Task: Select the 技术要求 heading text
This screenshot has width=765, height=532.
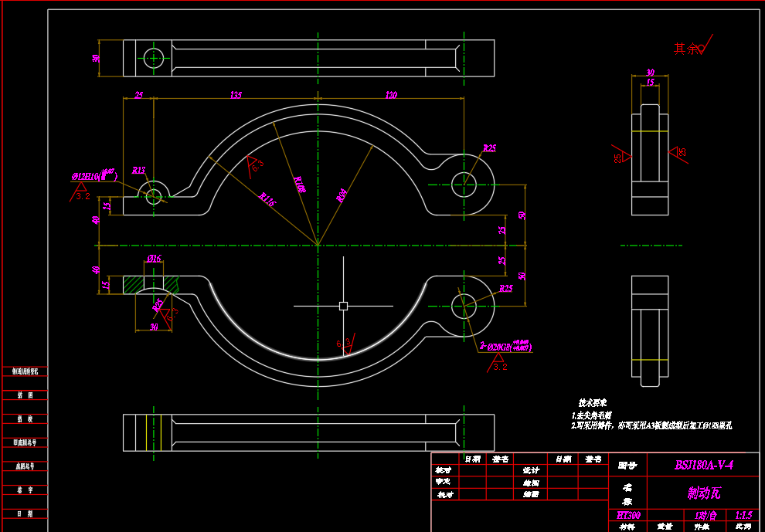Action: pos(592,403)
